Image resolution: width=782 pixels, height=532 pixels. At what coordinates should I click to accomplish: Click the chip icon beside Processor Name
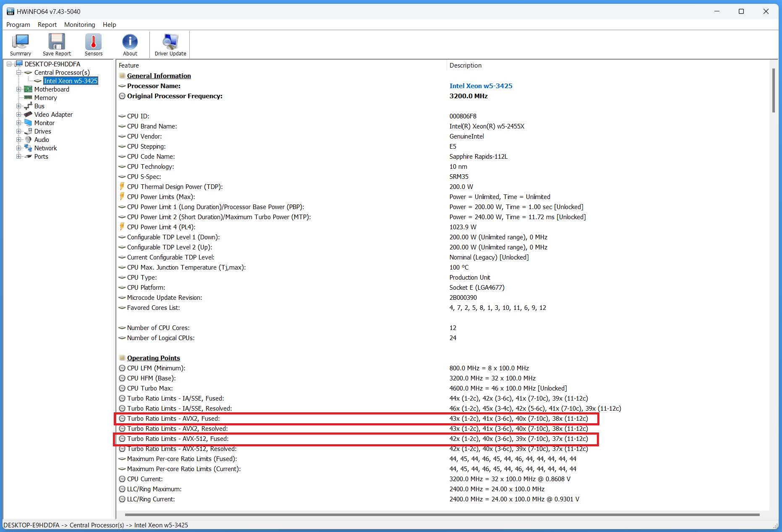(122, 86)
